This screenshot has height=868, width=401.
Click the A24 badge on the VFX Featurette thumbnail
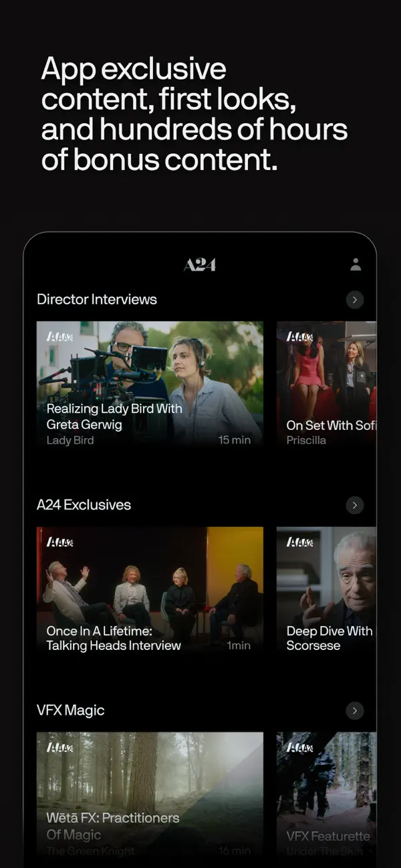(300, 748)
